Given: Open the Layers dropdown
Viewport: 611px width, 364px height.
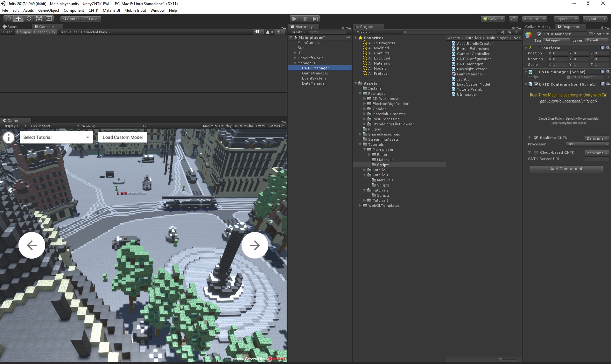Looking at the screenshot, I should 566,19.
